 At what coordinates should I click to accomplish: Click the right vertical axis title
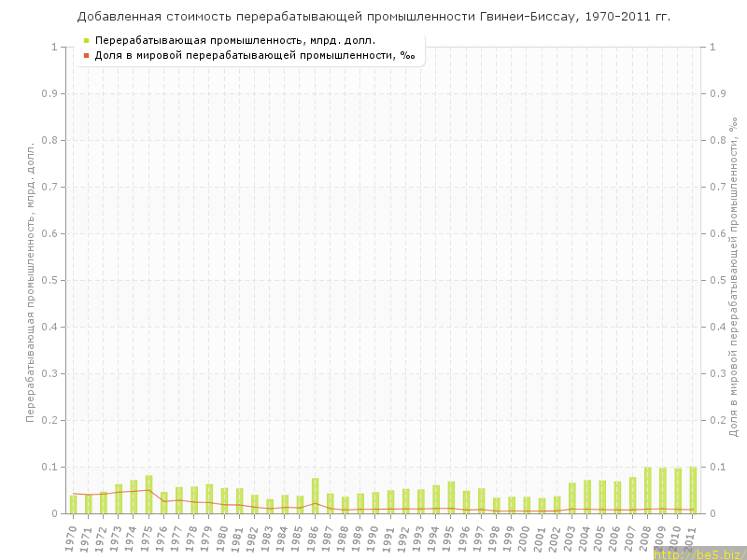tap(732, 280)
